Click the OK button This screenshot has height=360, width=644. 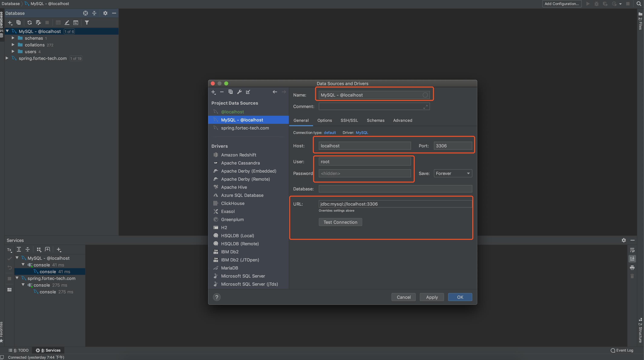pos(460,297)
